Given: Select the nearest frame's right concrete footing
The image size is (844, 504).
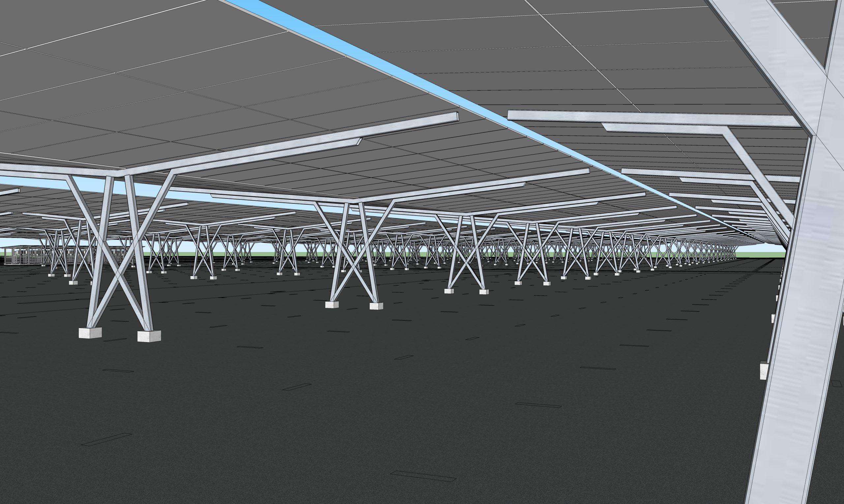Looking at the screenshot, I should pos(149,336).
